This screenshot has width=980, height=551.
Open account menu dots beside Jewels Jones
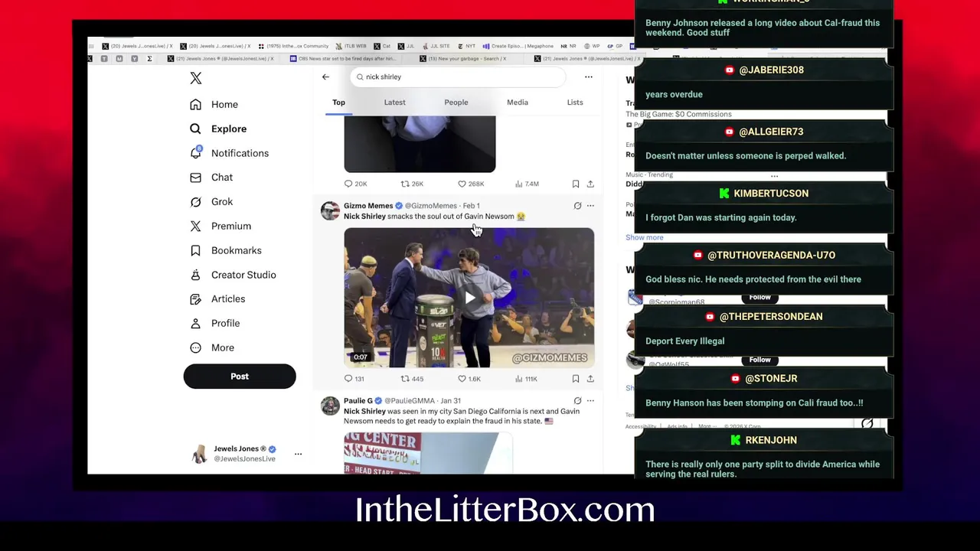coord(299,454)
